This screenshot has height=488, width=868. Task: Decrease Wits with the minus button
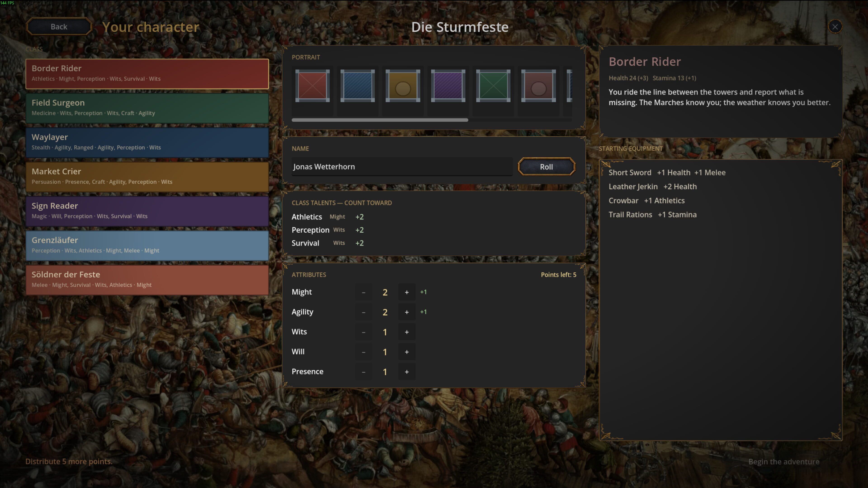coord(363,332)
